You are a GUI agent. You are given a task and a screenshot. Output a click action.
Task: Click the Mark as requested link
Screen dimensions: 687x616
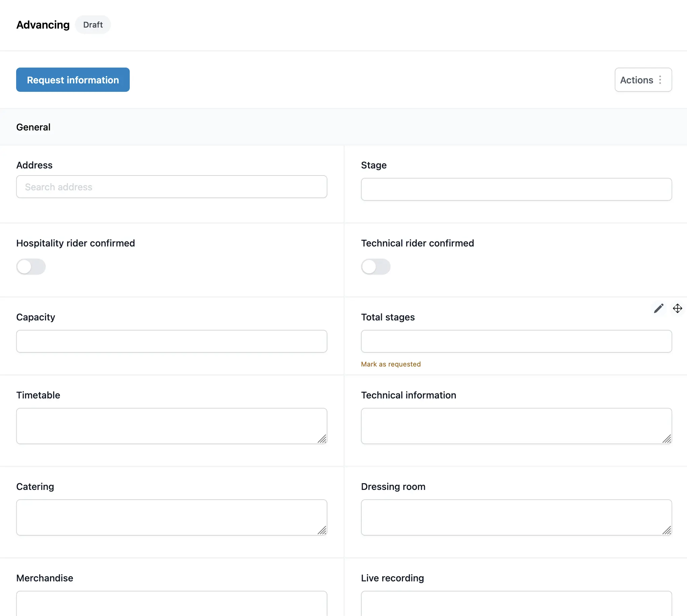coord(391,364)
